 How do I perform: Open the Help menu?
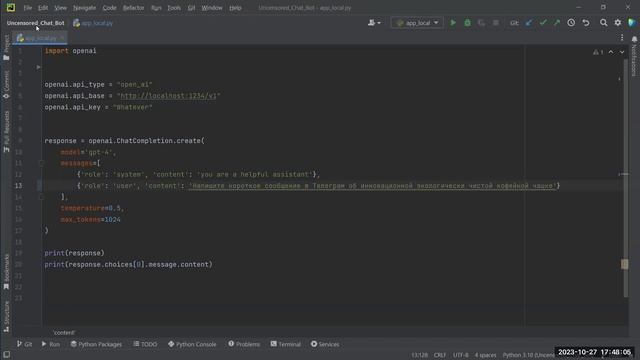(235, 8)
